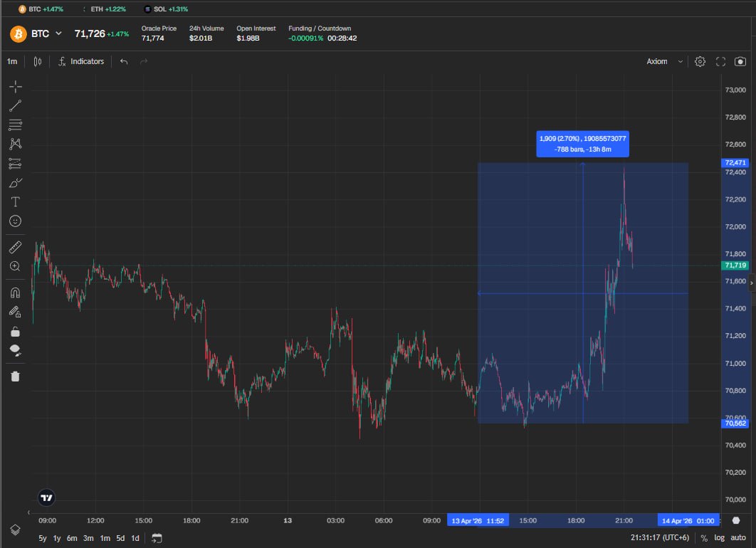Open the Fibonacci retracement tool
The height and width of the screenshot is (548, 756).
pyautogui.click(x=16, y=125)
